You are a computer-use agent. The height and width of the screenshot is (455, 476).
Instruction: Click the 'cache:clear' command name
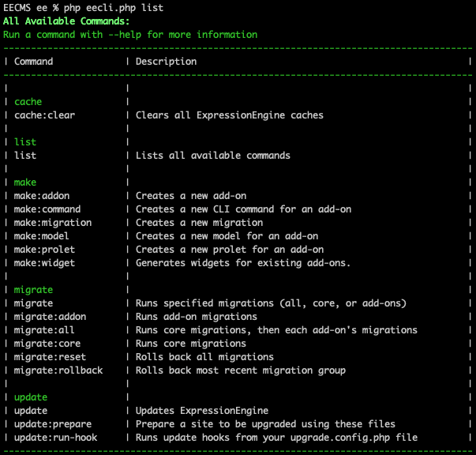pos(44,115)
